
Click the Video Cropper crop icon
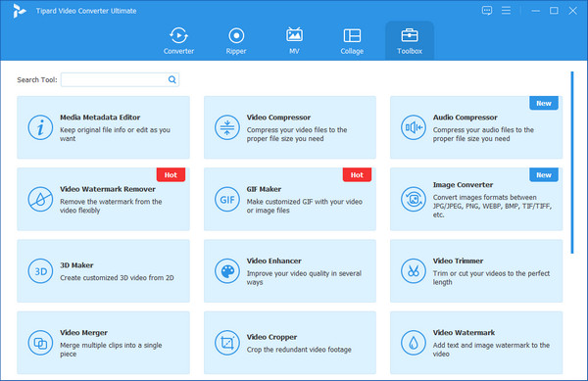(227, 343)
